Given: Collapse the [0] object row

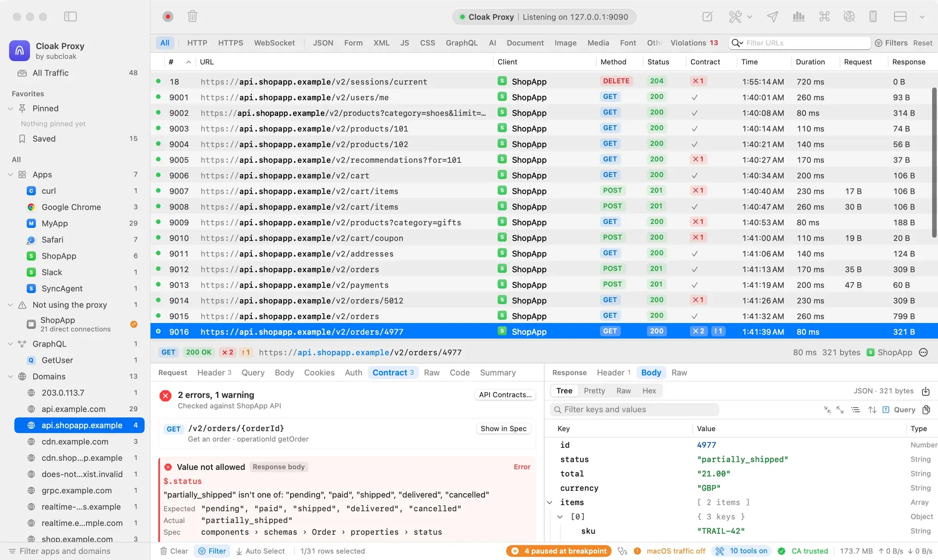Looking at the screenshot, I should (x=560, y=517).
